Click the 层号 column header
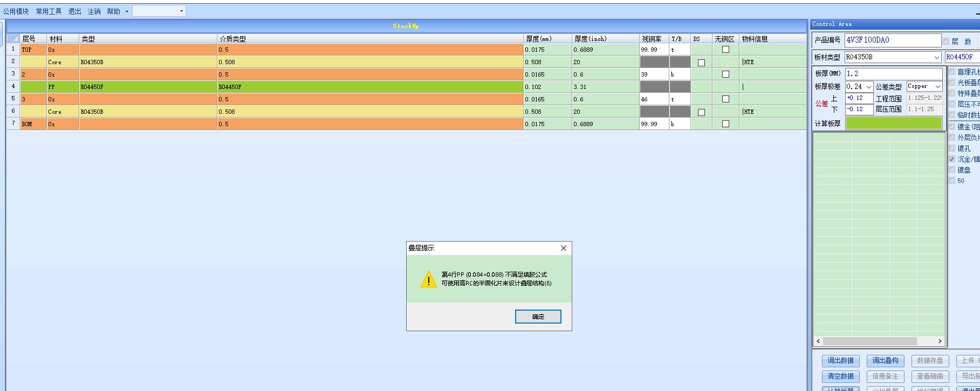The image size is (980, 391). pos(33,39)
